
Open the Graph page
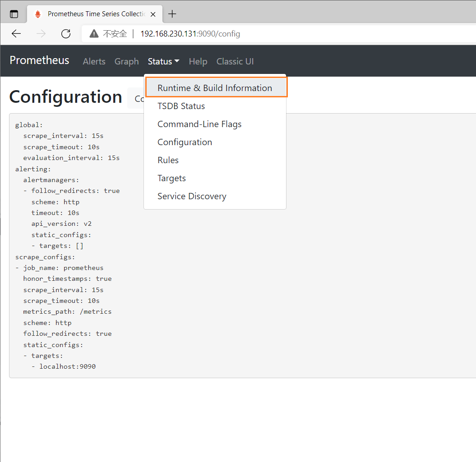[x=127, y=62]
